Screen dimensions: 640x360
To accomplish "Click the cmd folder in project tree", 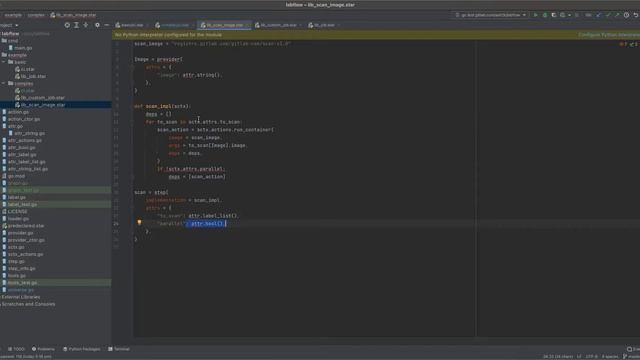I will (13, 41).
